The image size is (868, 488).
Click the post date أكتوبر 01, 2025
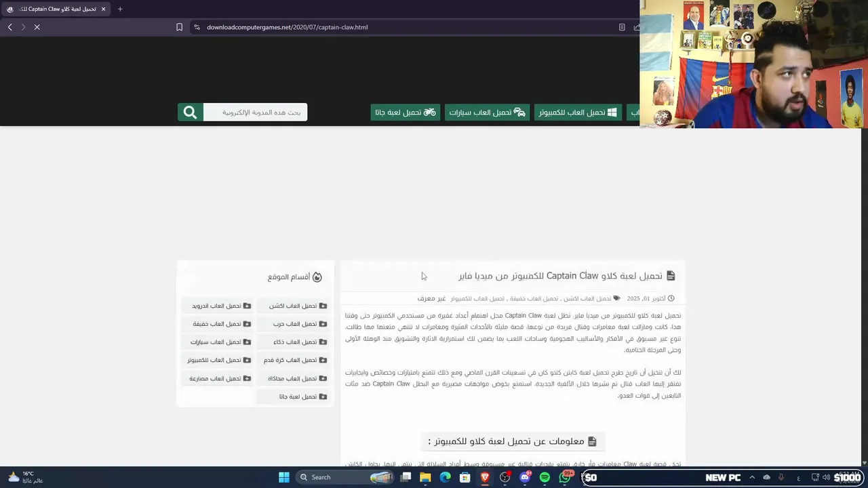[x=646, y=298]
